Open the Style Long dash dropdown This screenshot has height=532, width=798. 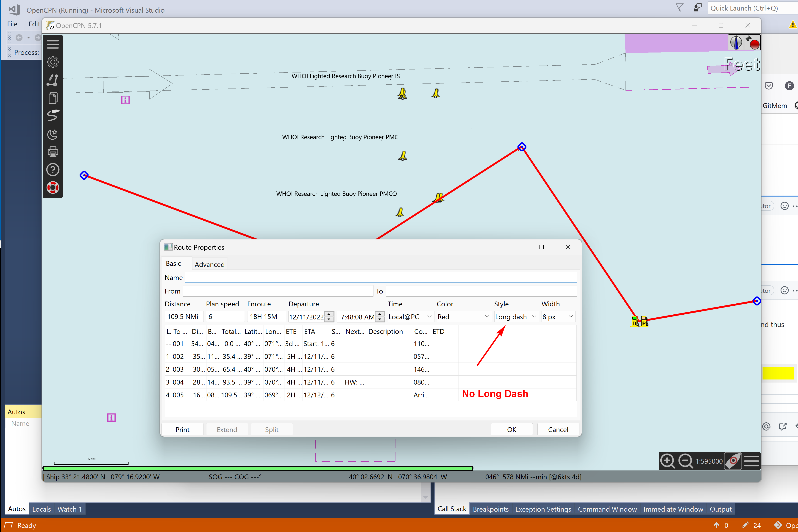(x=516, y=316)
